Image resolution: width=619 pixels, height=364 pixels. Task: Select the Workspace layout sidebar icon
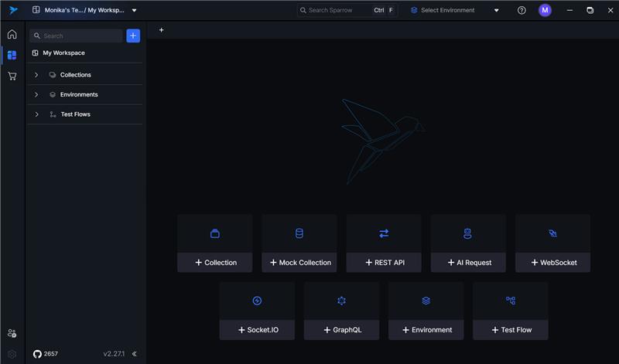[x=12, y=55]
